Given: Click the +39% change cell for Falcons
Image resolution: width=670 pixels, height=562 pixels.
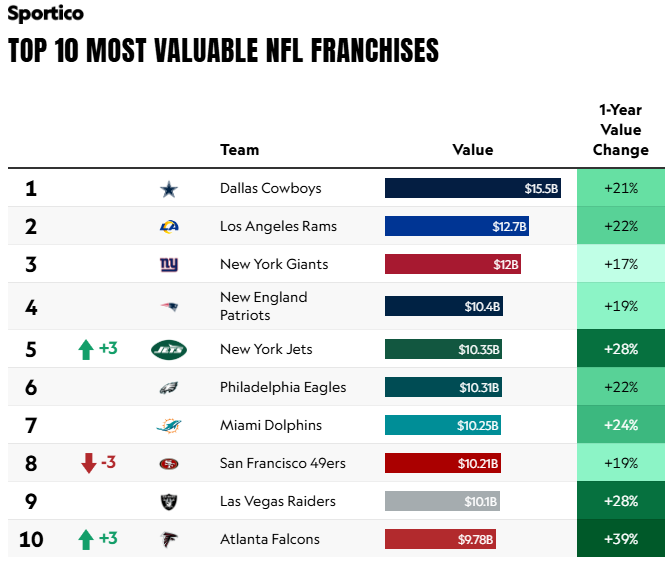Looking at the screenshot, I should [620, 538].
